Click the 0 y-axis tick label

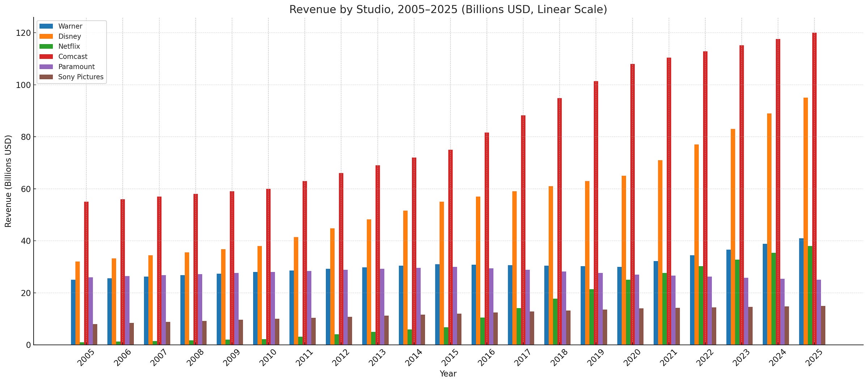(x=29, y=345)
